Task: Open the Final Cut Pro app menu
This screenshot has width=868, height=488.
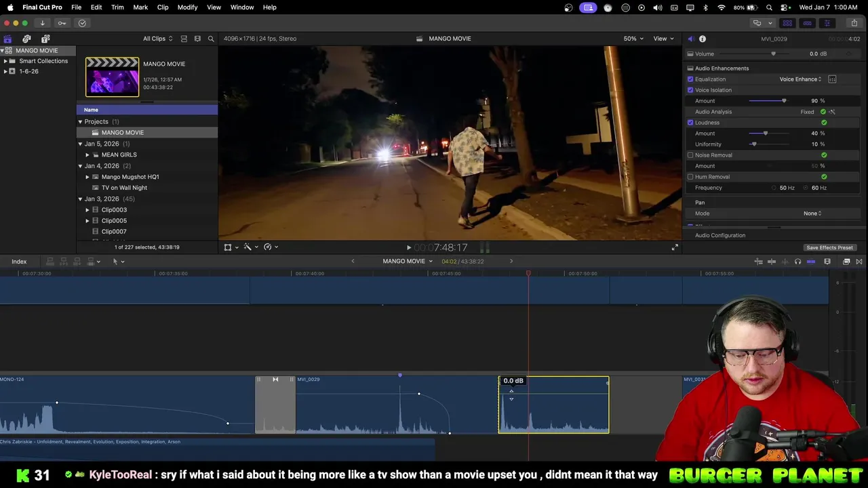Action: [x=42, y=7]
